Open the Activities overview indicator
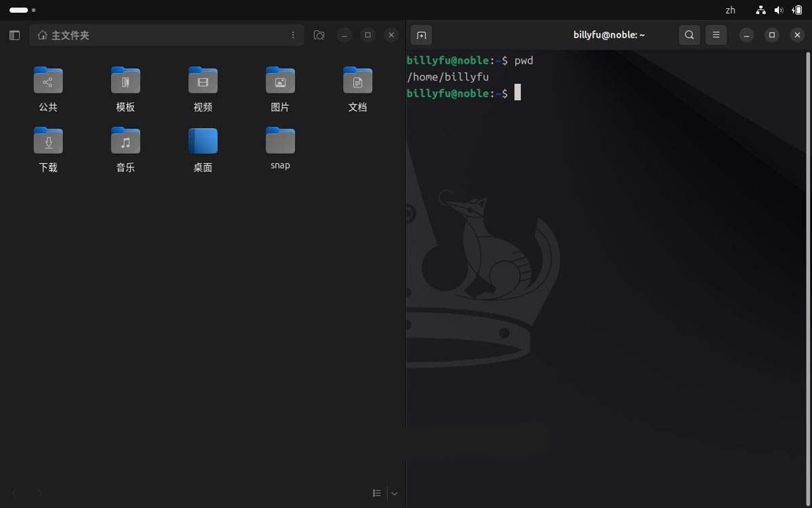 (22, 10)
